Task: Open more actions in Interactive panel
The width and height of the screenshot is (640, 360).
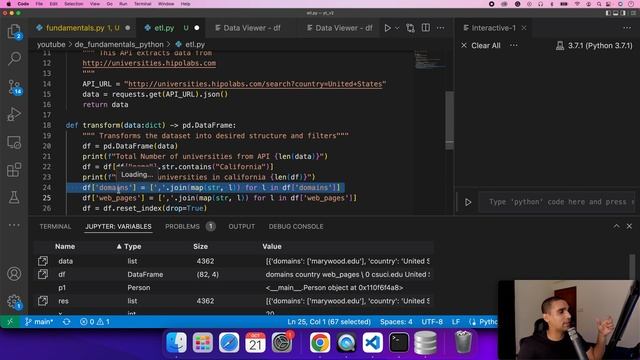Action: pos(627,28)
